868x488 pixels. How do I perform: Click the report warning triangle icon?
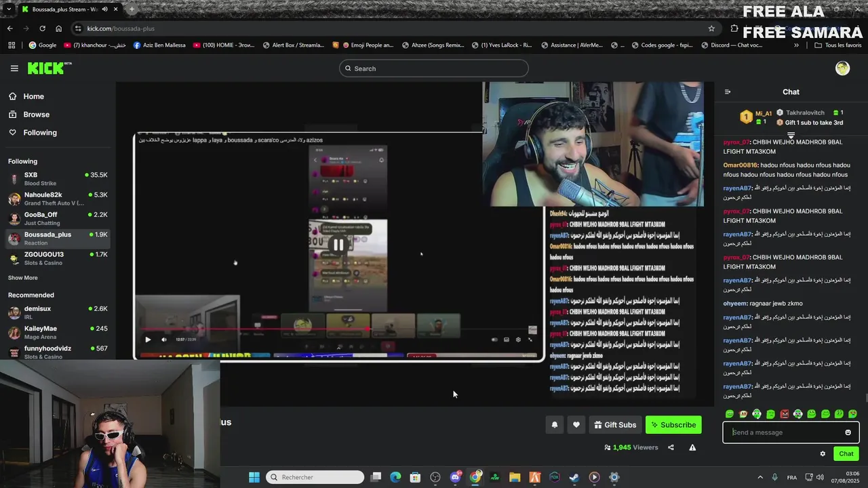click(692, 447)
